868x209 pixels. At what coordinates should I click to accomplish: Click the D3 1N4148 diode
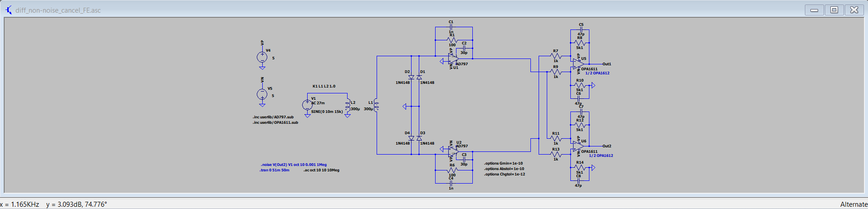click(419, 138)
